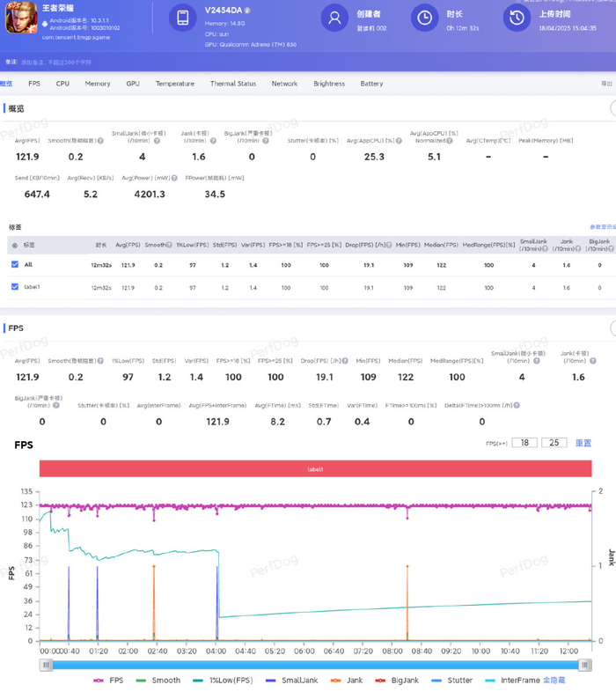Collapse the 概览 overview section
The width and height of the screenshot is (616, 692).
tap(612, 108)
